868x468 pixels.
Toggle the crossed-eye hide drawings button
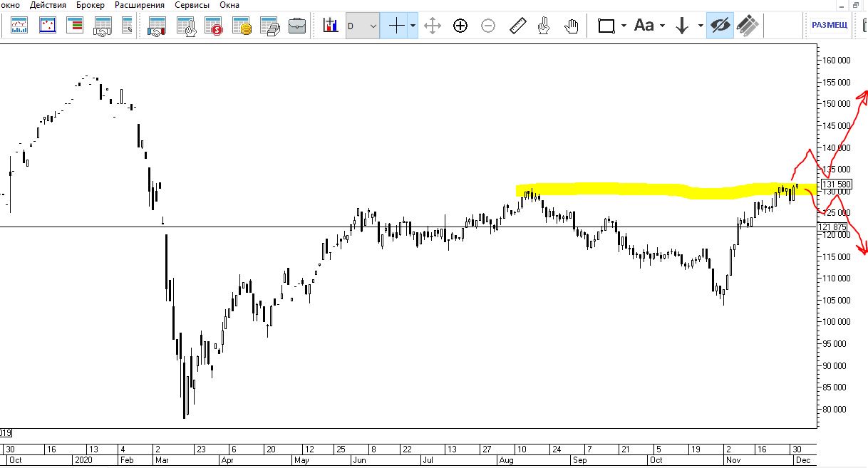pyautogui.click(x=720, y=26)
